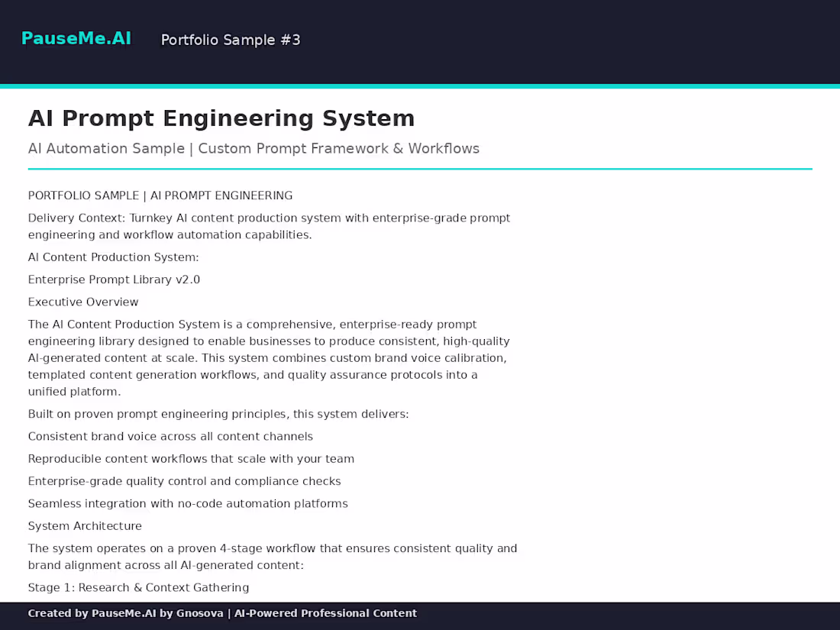
Task: Click the Reproducible content workflows line
Action: [191, 458]
